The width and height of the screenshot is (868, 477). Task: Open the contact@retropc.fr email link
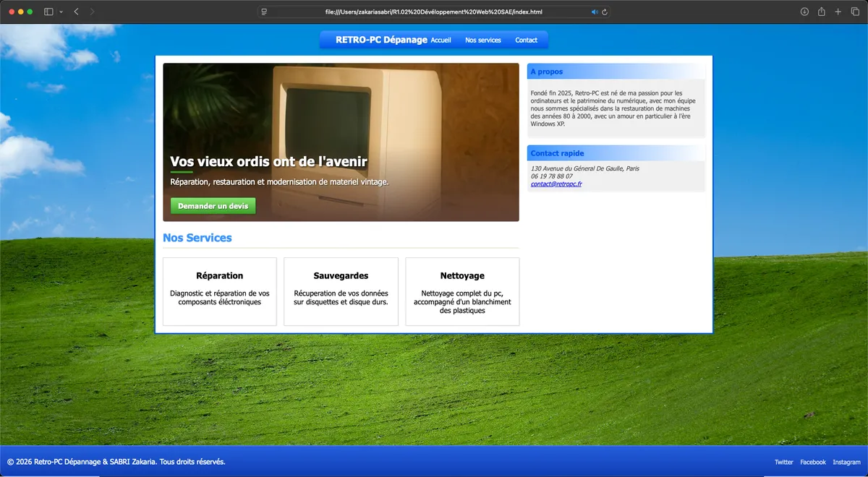tap(556, 184)
